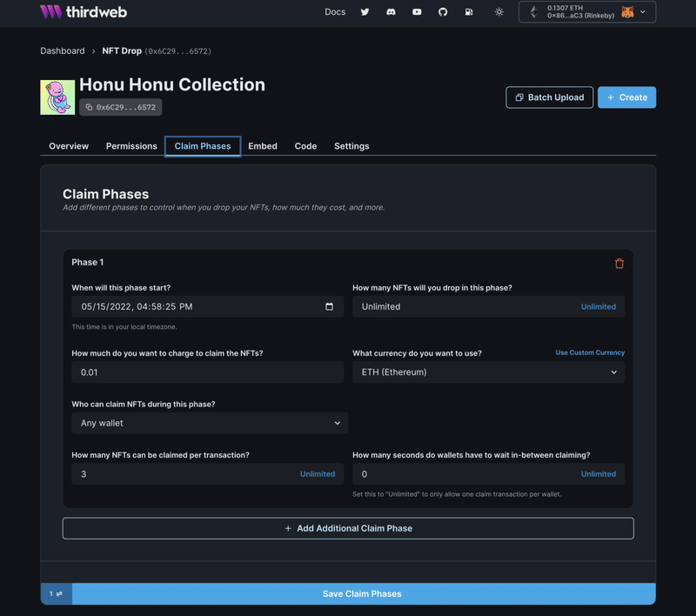Click the per-transaction claim field
This screenshot has width=696, height=616.
(x=208, y=474)
